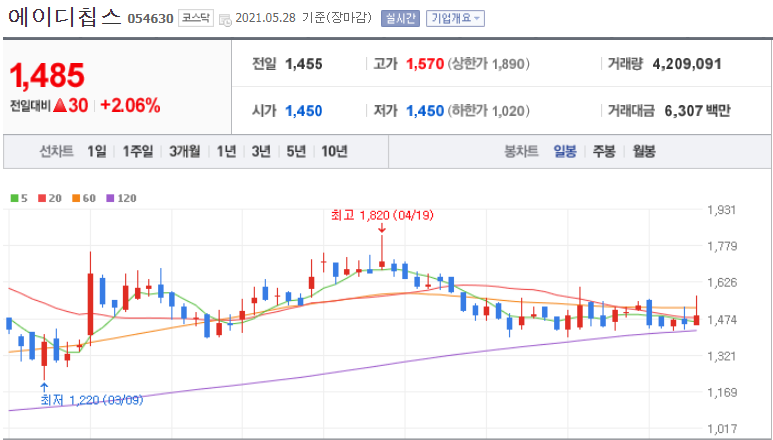Viewport: 773px width, 440px height.
Task: Click the 에이디칩스 stock name heading
Action: (65, 17)
